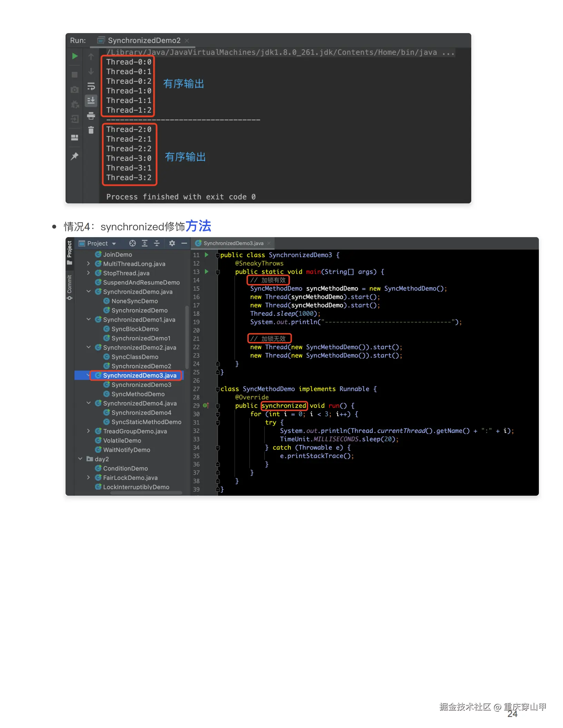This screenshot has height=728, width=563.
Task: Select WaitNotifyDemo class
Action: click(x=127, y=450)
